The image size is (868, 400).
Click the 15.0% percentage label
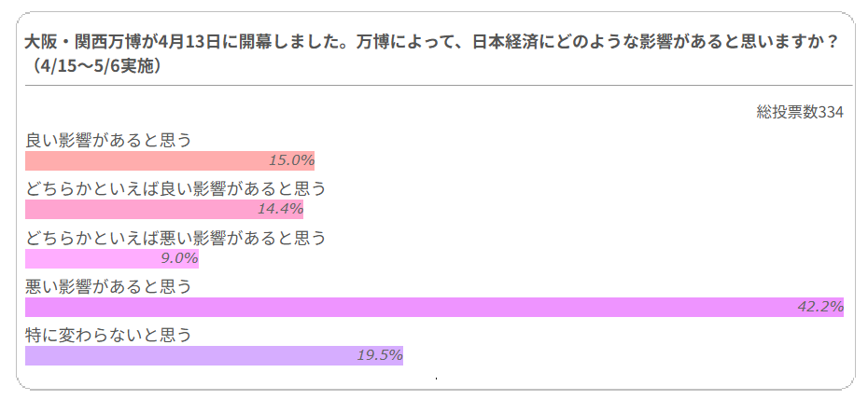coord(292,161)
